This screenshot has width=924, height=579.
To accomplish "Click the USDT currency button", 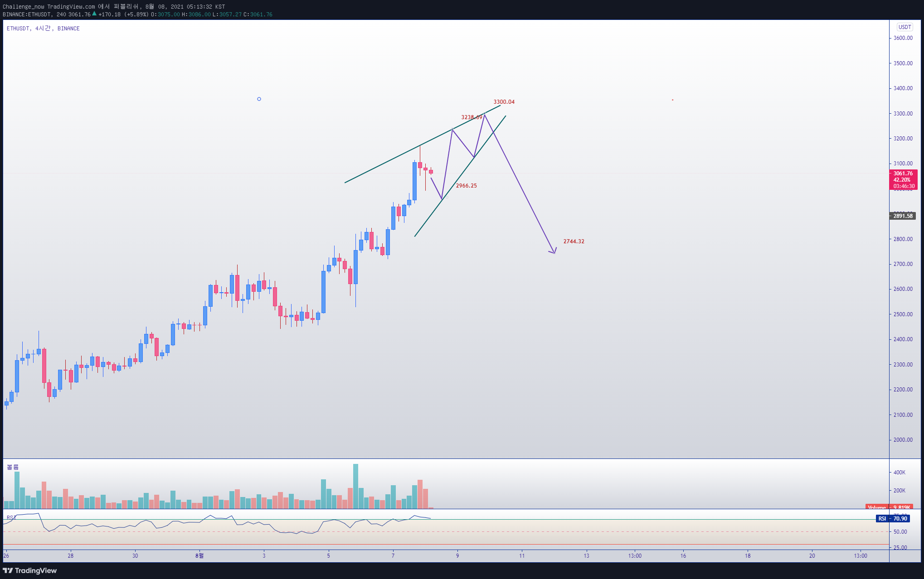I will click(905, 27).
